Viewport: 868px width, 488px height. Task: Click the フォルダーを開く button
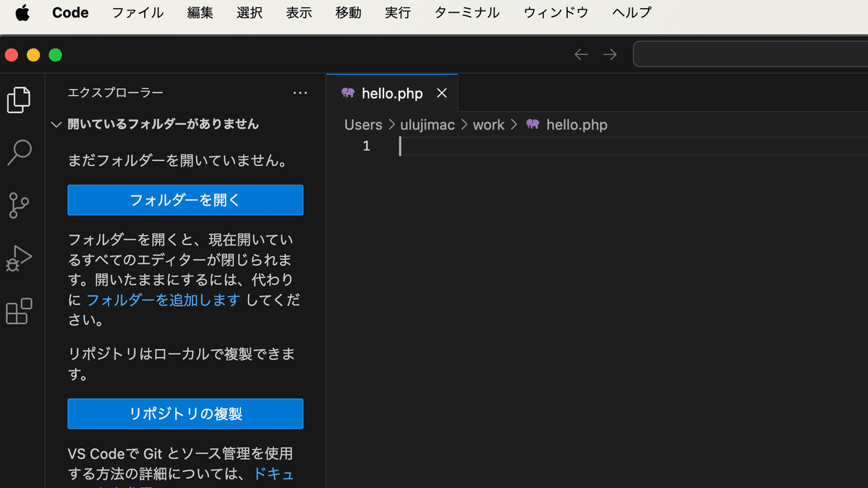click(x=185, y=200)
